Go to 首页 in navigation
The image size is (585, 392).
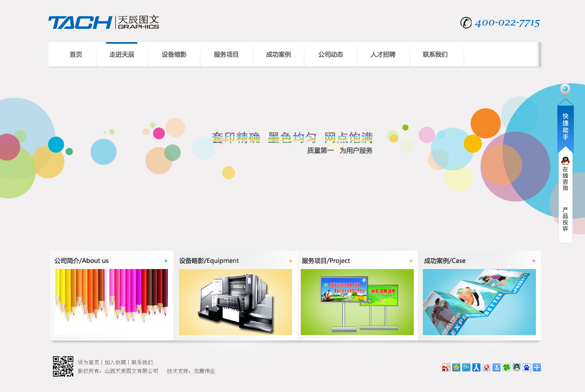(76, 54)
